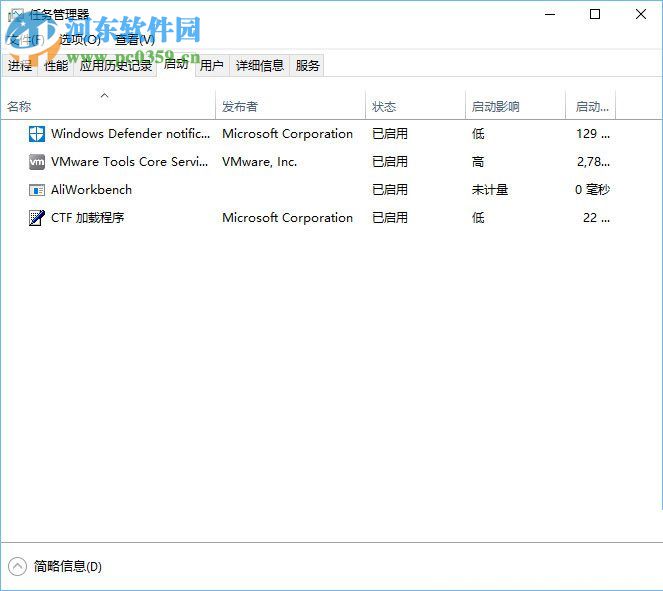Click 已启用 status in AliWorkbench row

click(x=390, y=190)
